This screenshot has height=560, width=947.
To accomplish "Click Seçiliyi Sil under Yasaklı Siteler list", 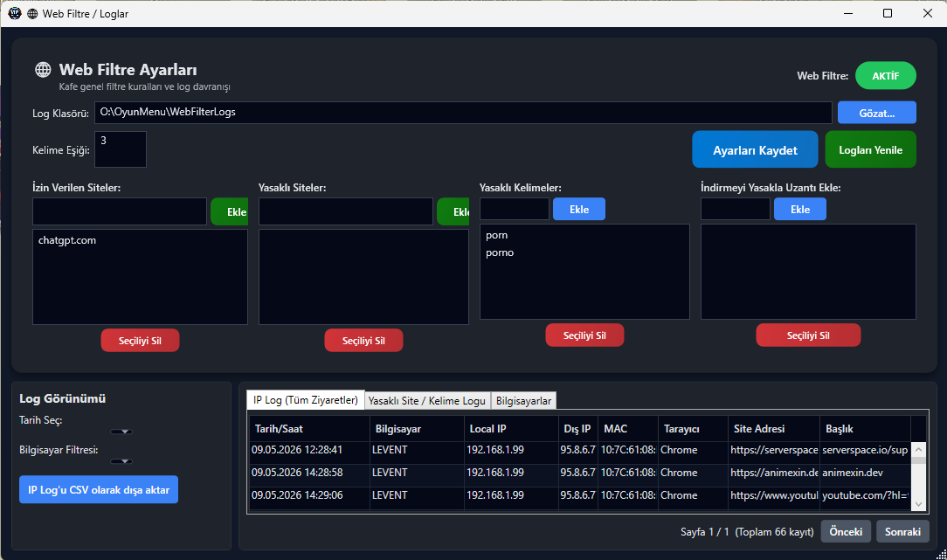I will click(363, 340).
